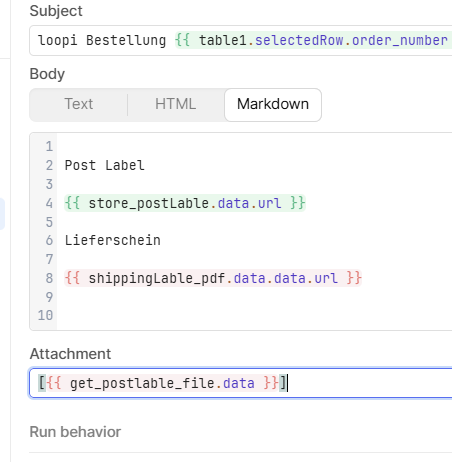Click line number 10 in editor gutter

(x=45, y=315)
